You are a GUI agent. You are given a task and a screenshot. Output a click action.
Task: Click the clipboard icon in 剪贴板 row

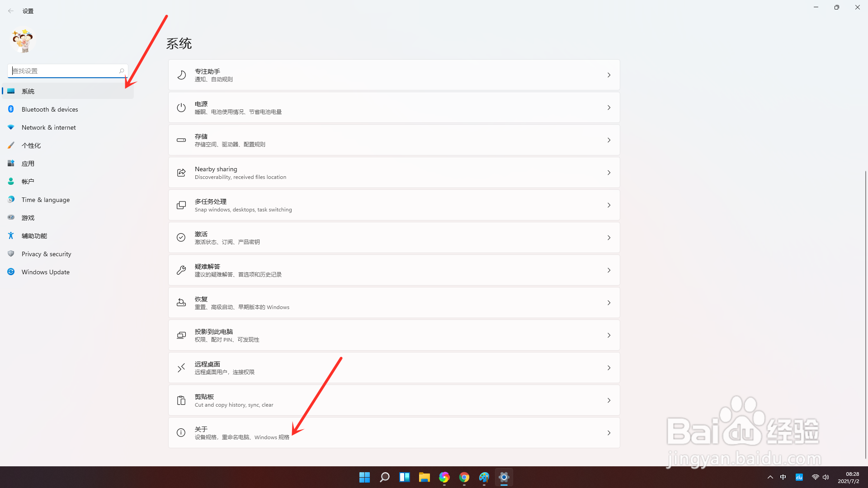[181, 400]
